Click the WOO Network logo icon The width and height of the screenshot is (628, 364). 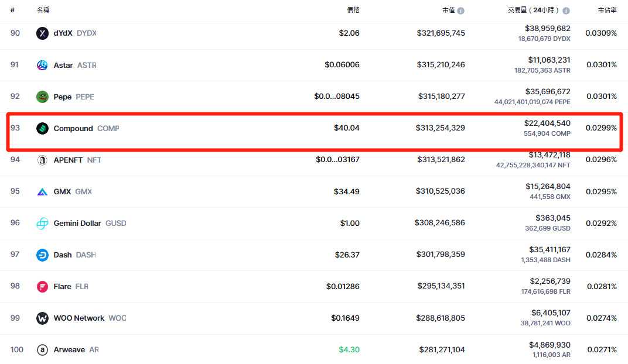(42, 318)
